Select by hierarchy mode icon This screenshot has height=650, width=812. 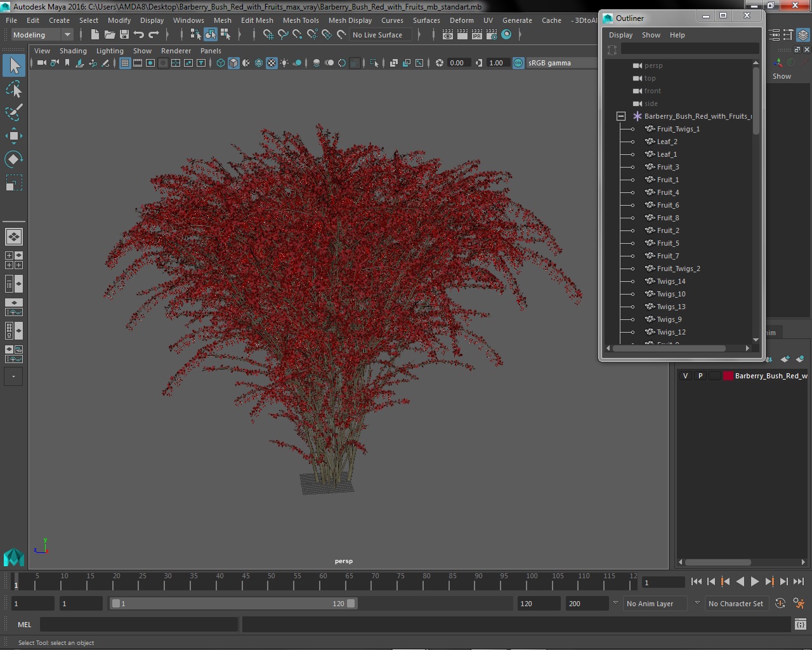(195, 35)
